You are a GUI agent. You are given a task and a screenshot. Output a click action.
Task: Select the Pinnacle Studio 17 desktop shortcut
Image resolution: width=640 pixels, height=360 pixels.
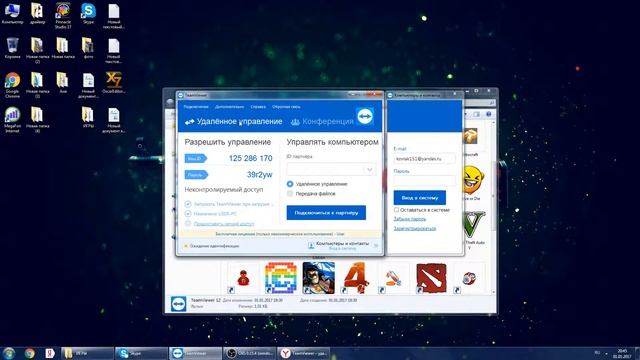[63, 16]
